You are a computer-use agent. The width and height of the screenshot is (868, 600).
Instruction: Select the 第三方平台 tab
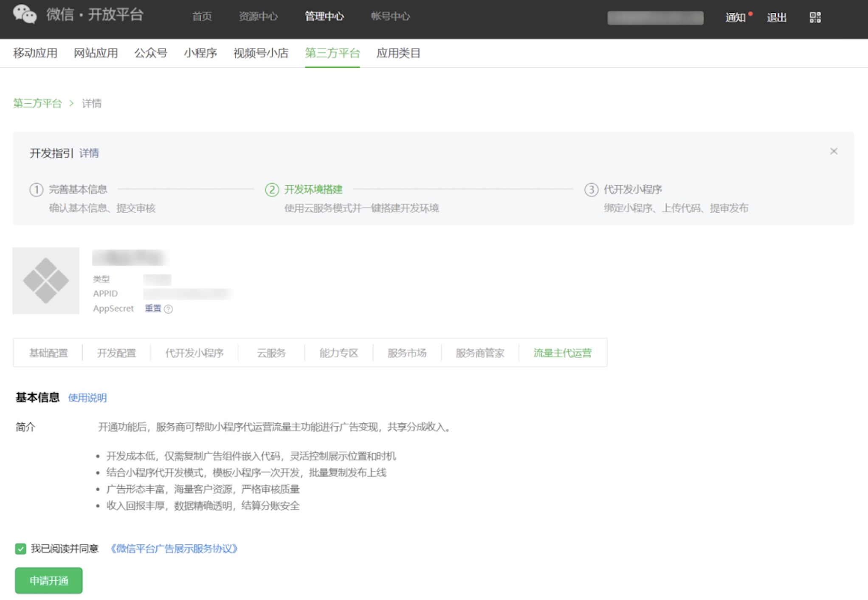(x=333, y=53)
